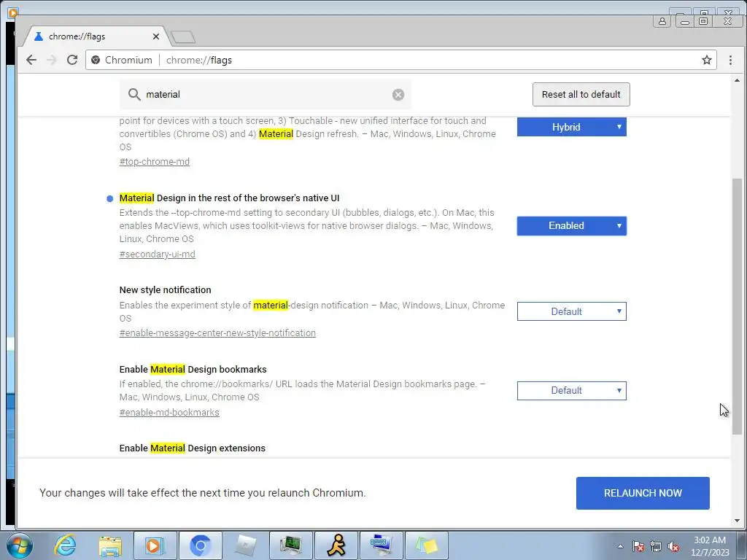
Task: Switch to the Chromium taskbar button
Action: tap(200, 545)
